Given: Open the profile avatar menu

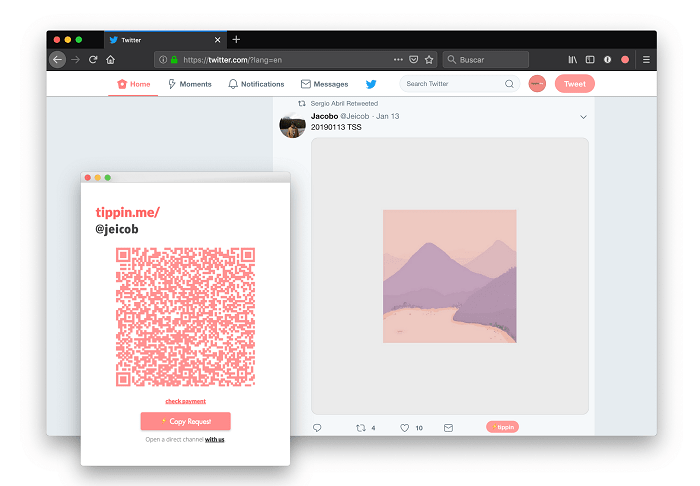Looking at the screenshot, I should 537,84.
